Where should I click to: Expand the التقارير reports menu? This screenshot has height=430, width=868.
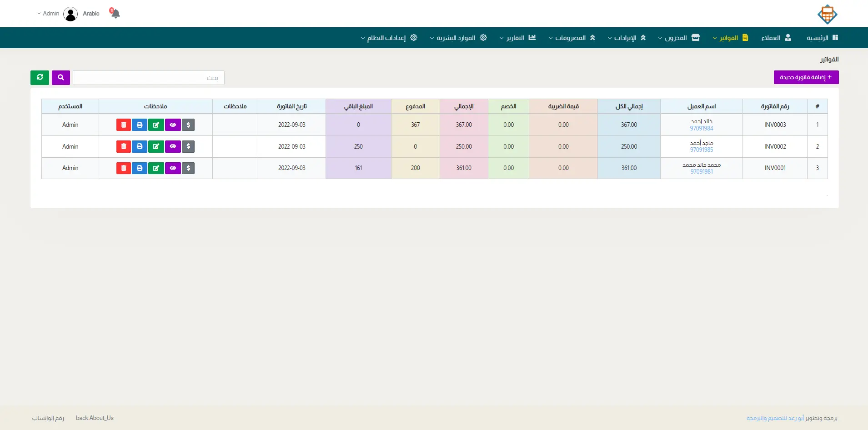point(517,38)
